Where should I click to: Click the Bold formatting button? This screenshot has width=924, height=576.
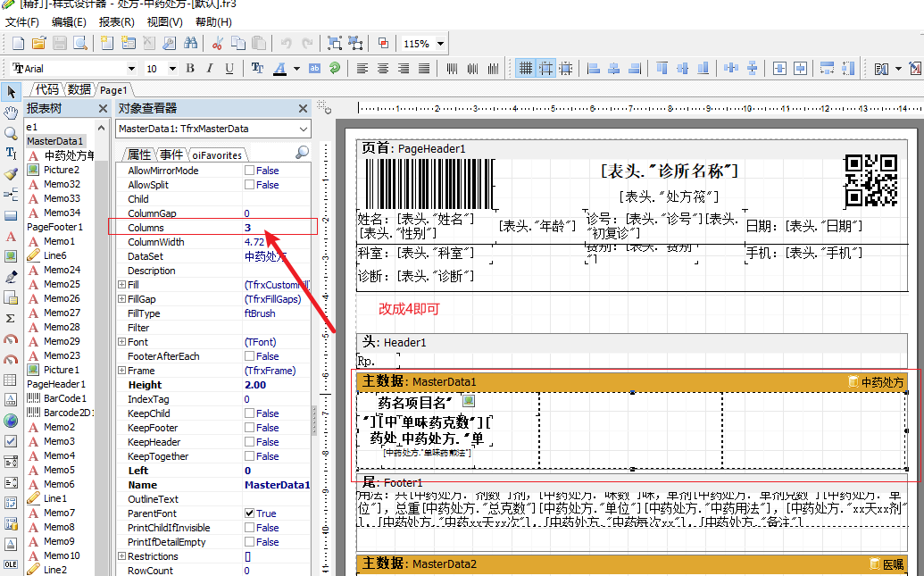coord(189,69)
